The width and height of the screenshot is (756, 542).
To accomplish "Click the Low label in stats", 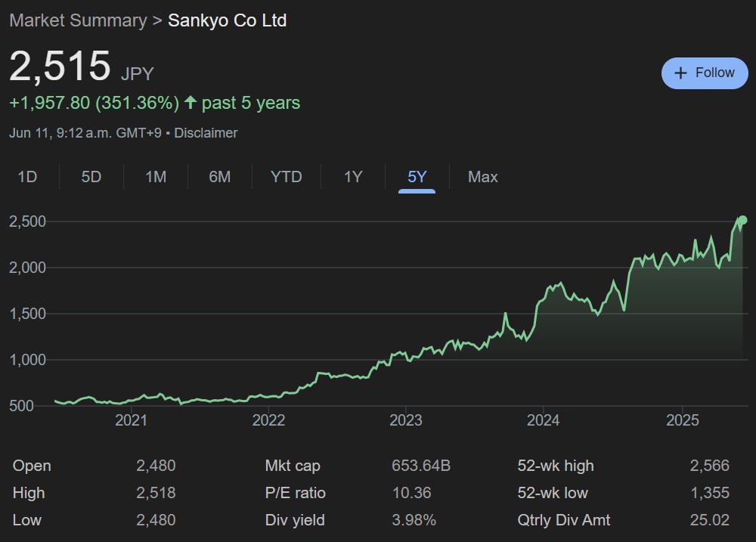I will [x=27, y=520].
